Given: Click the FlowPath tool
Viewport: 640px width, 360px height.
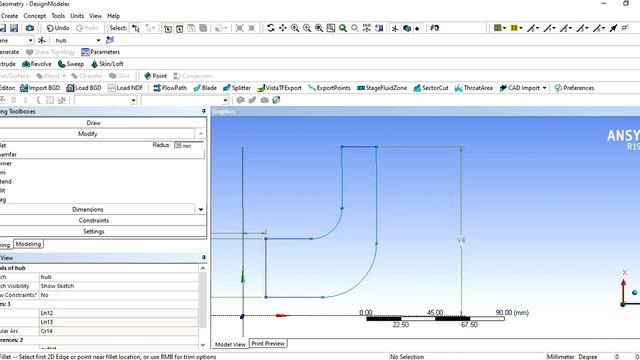Looking at the screenshot, I should (170, 88).
